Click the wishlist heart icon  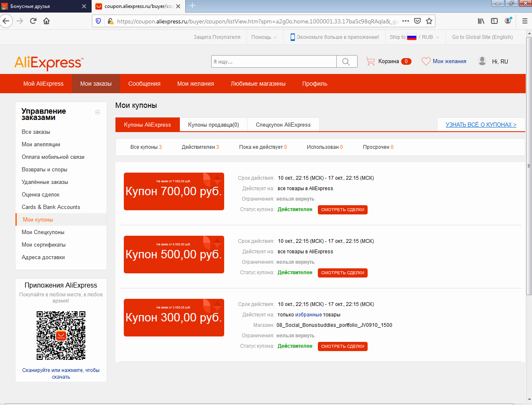click(426, 61)
